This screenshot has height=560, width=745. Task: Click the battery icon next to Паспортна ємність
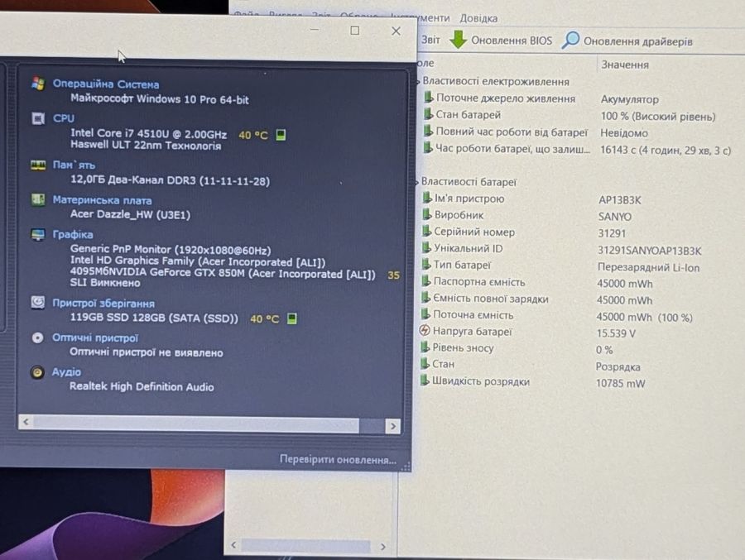[x=425, y=281]
